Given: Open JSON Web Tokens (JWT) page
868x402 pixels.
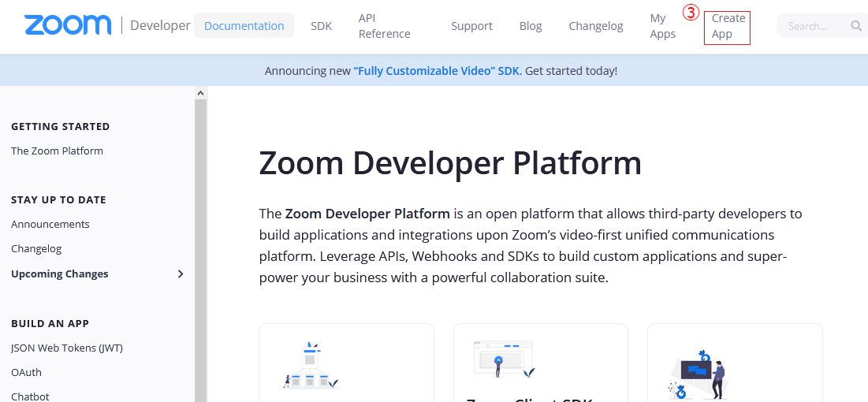Looking at the screenshot, I should click(67, 348).
